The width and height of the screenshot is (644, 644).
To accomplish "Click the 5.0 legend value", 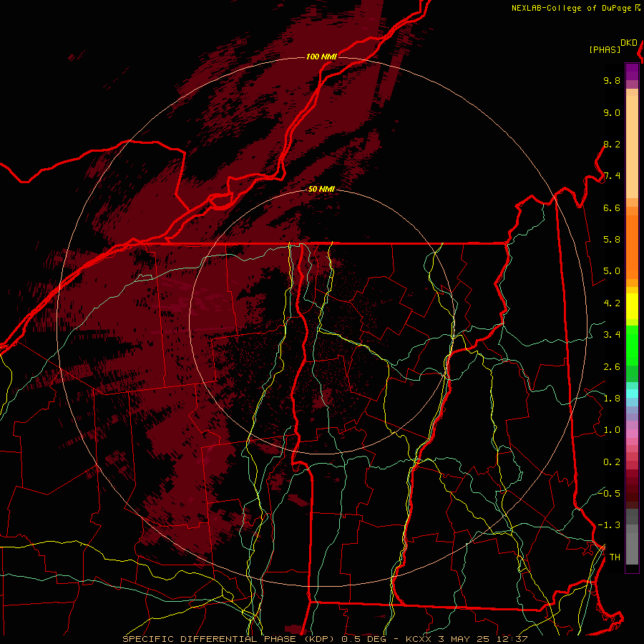I will click(x=612, y=271).
